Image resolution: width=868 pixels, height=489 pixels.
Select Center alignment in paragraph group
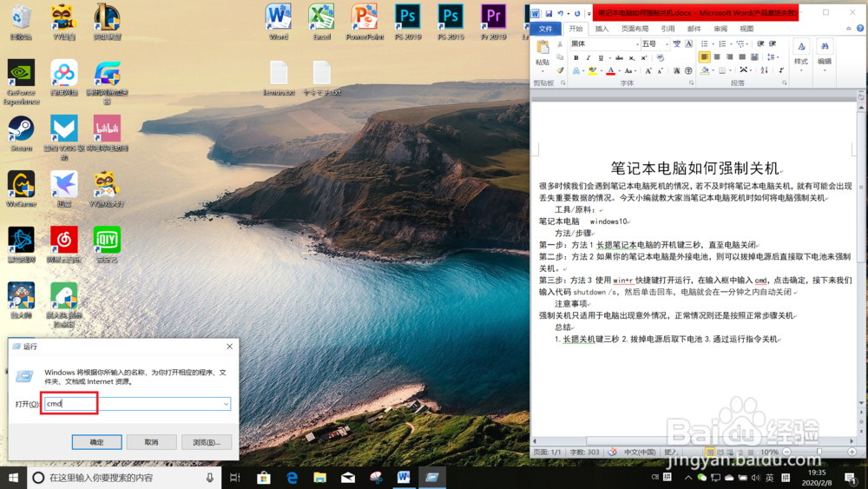[x=717, y=57]
